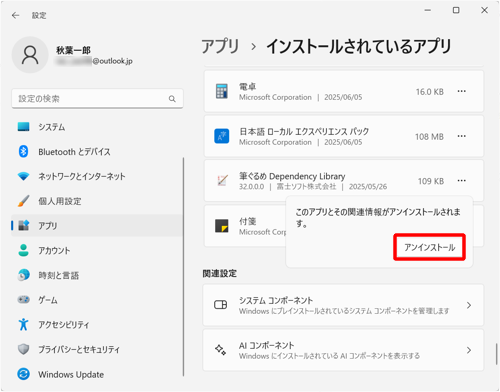Open the user profile avatar

[x=30, y=55]
